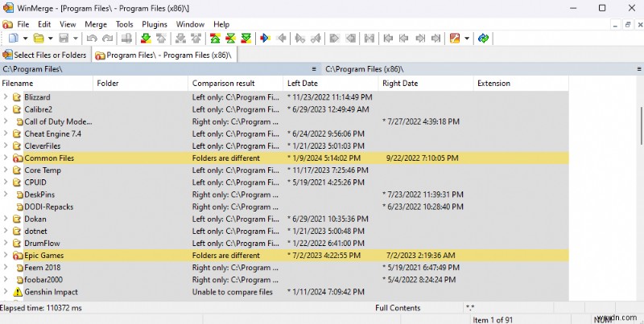Expand the Calibre2 folder row
The width and height of the screenshot is (644, 324).
coord(6,109)
